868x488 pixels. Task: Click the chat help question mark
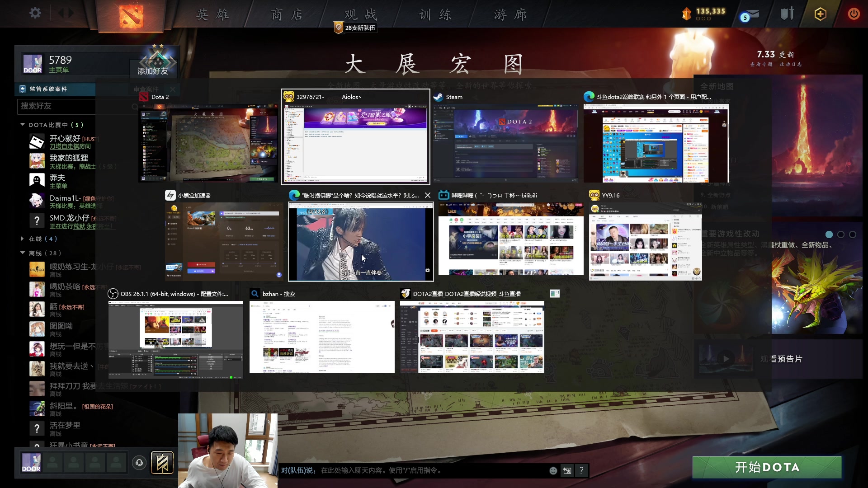(581, 471)
